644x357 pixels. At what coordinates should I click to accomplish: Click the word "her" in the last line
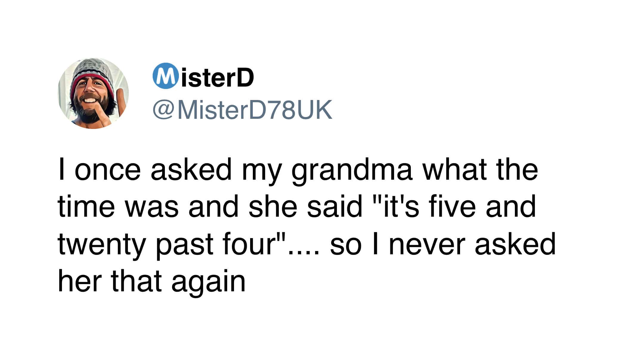[x=78, y=281]
